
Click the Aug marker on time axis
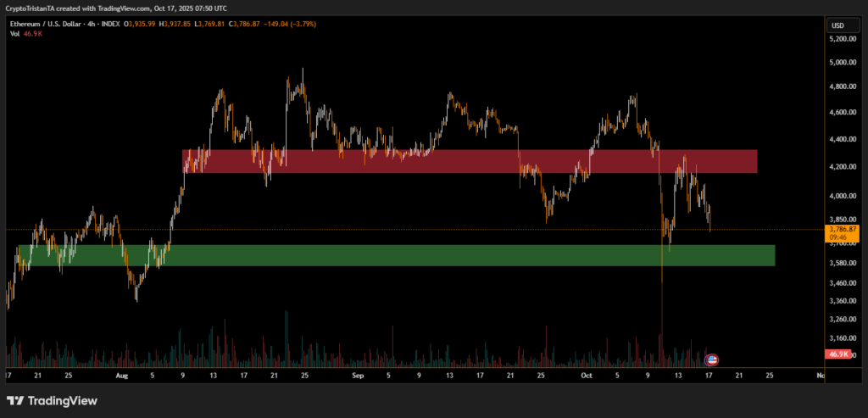[121, 374]
